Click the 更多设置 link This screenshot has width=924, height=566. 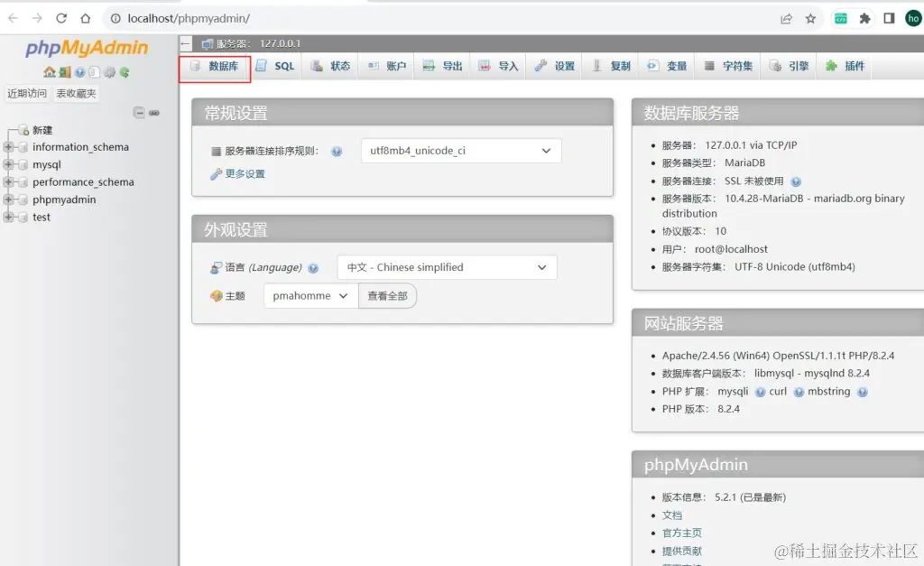tap(245, 174)
